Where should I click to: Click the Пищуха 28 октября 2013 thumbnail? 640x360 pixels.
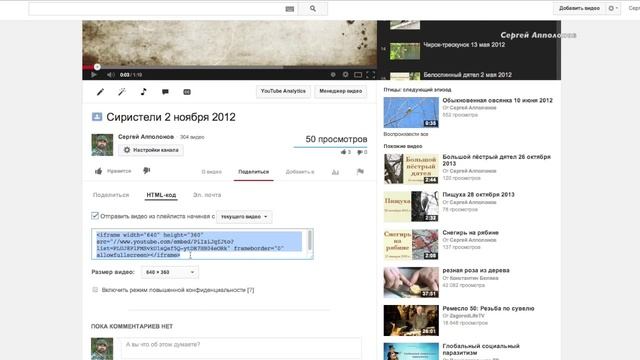[x=411, y=207]
